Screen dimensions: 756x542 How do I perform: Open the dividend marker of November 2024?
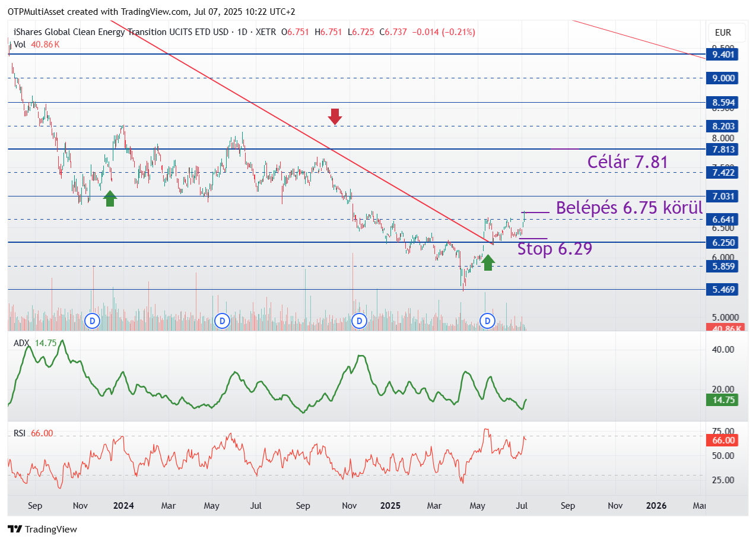click(x=358, y=321)
